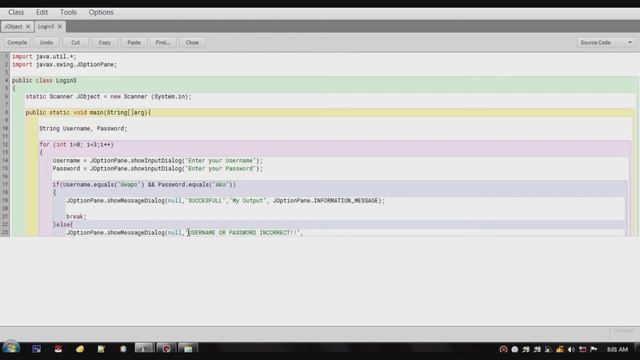Close the Login3 tab with its X
Screen dimensions: 640x360
[x=60, y=27]
